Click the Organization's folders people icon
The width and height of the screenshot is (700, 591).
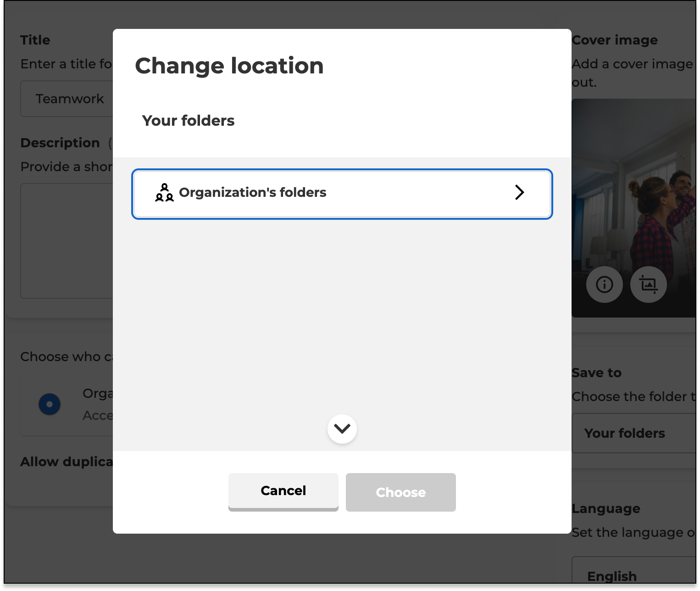point(164,193)
